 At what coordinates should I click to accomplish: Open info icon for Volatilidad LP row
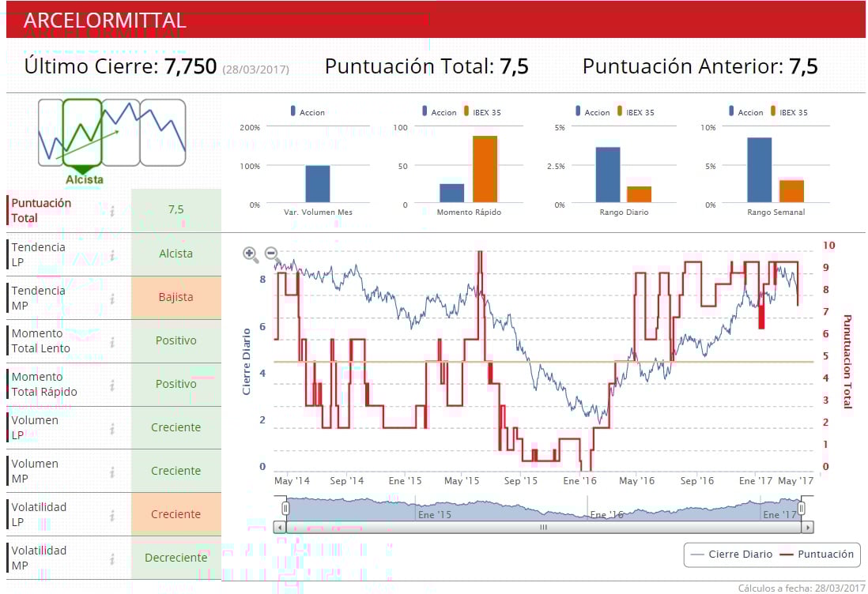click(112, 516)
